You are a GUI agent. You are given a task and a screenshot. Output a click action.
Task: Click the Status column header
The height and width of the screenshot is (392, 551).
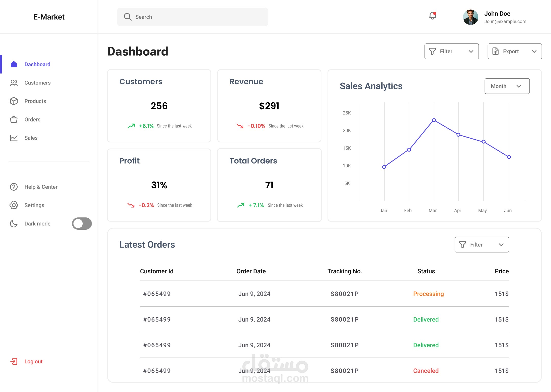point(426,271)
